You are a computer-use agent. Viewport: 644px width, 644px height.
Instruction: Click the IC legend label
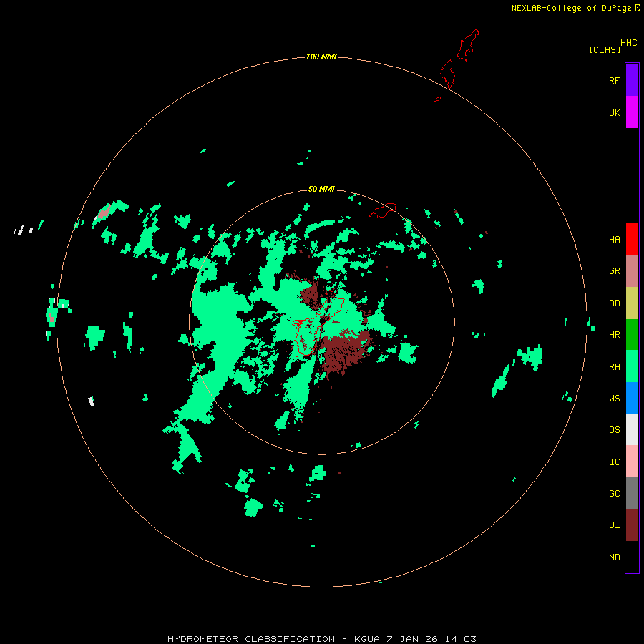pyautogui.click(x=614, y=462)
